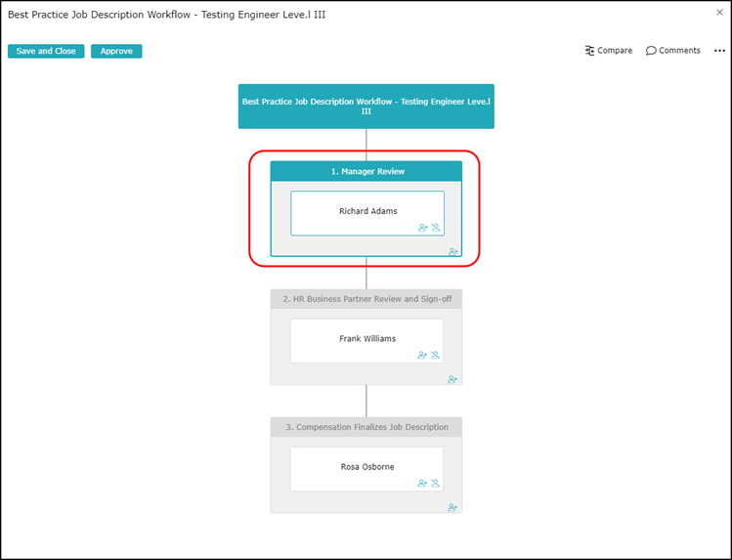Close the workflow dialog window
732x560 pixels.
point(720,13)
